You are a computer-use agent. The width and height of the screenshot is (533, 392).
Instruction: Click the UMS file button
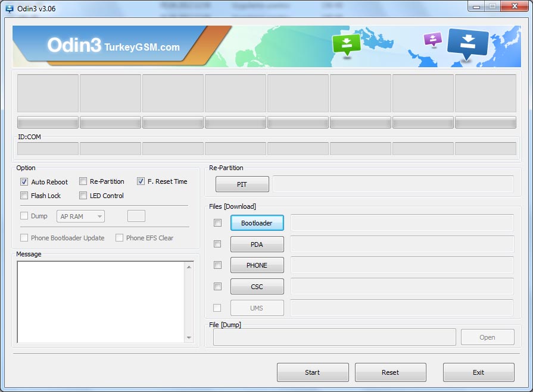[x=257, y=308]
